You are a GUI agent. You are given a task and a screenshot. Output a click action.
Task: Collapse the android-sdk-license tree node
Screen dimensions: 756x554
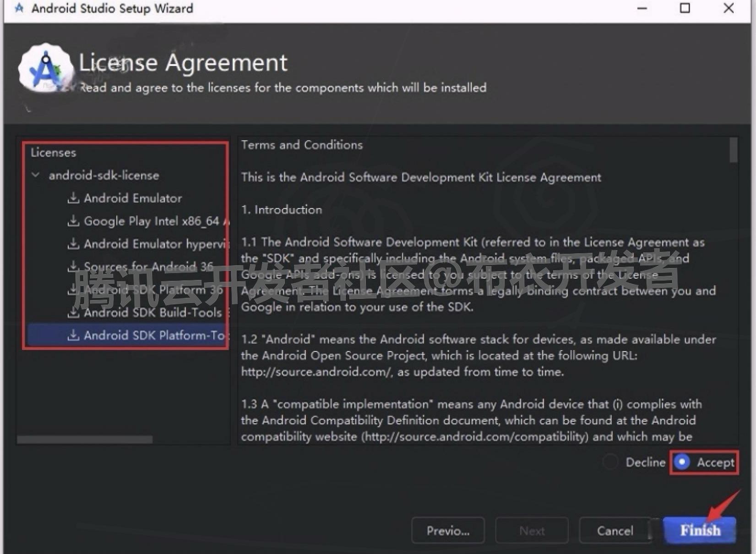pyautogui.click(x=36, y=175)
